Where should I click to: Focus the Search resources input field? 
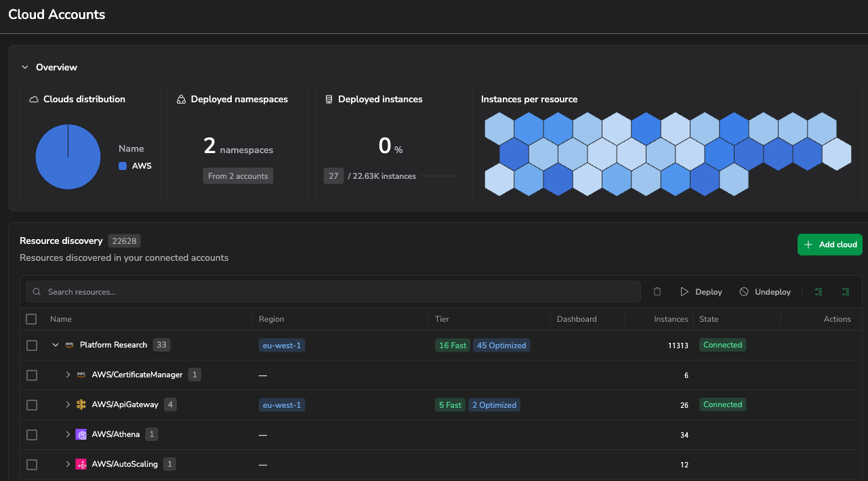333,292
